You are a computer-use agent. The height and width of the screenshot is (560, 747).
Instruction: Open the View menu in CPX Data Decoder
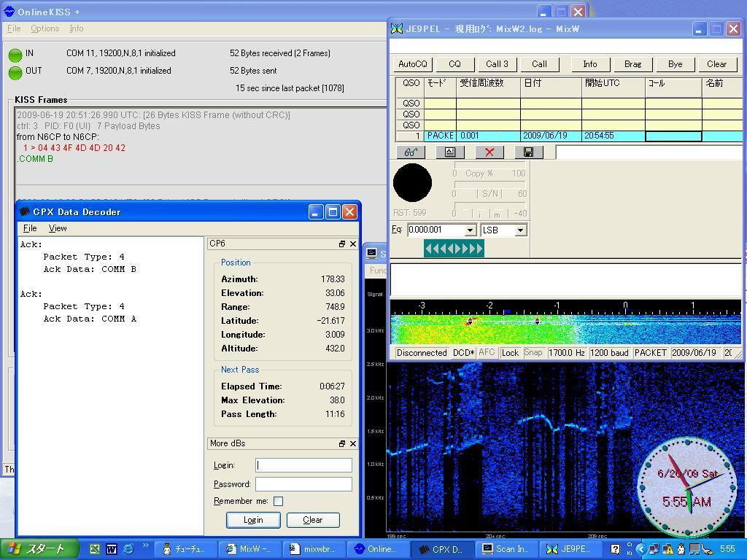tap(58, 228)
